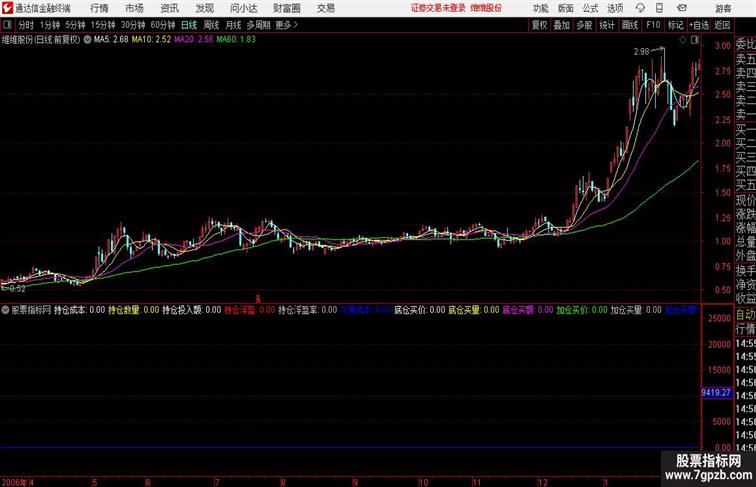Open the 版面 menu

(x=566, y=8)
